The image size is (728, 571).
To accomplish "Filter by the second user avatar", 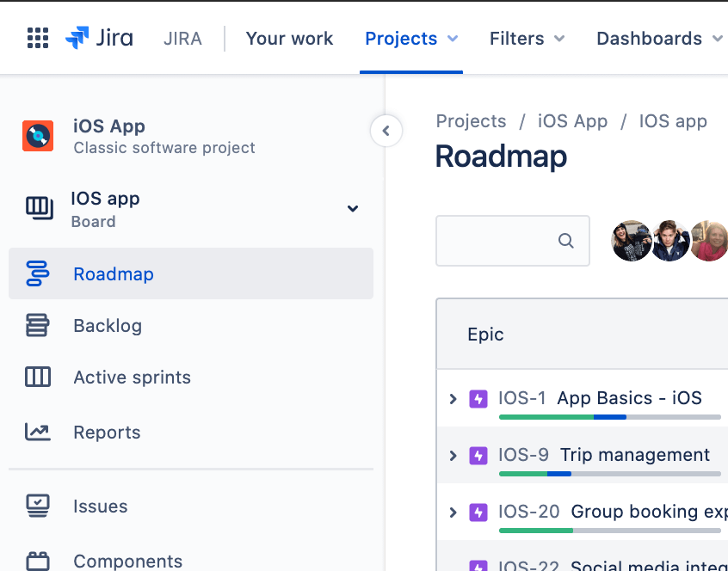I will pyautogui.click(x=670, y=241).
